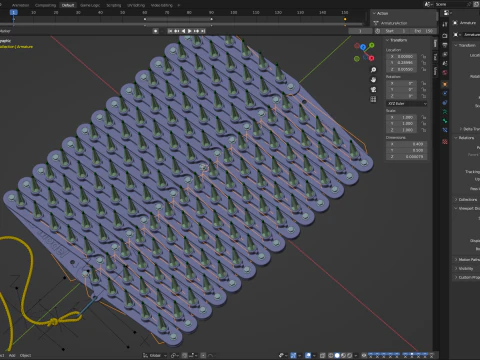
Task: Open the World properties red globe icon
Action: [445, 73]
